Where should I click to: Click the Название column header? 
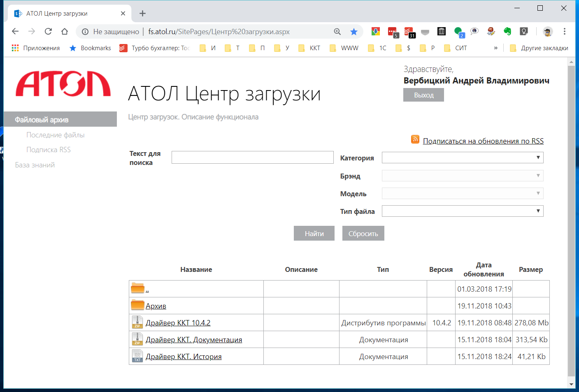196,269
